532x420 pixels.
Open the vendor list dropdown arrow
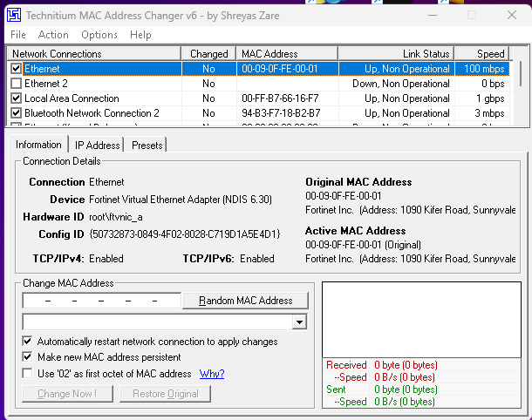click(299, 322)
